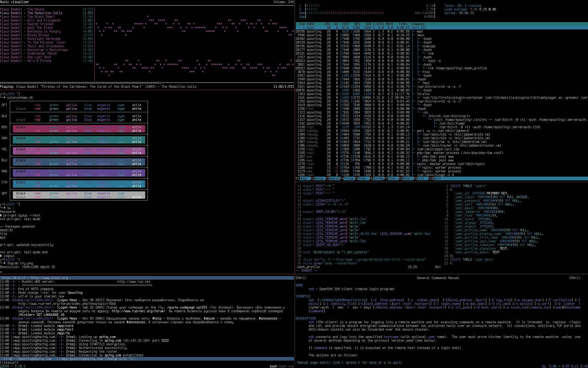Click colorscheme.sh command in terminal
588x368 pixels.
point(20,98)
